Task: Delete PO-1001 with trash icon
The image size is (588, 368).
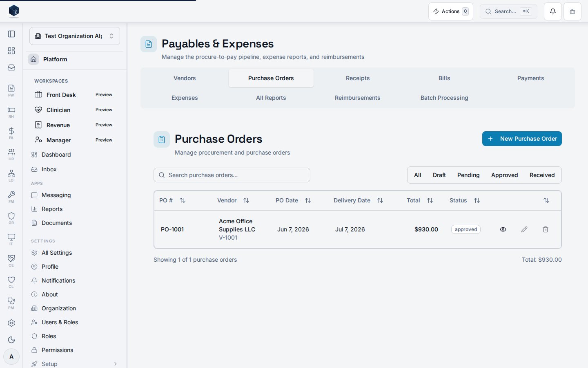Action: pos(546,229)
